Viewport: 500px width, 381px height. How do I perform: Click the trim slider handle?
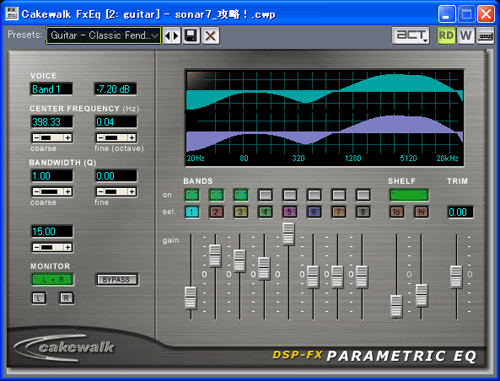[456, 277]
